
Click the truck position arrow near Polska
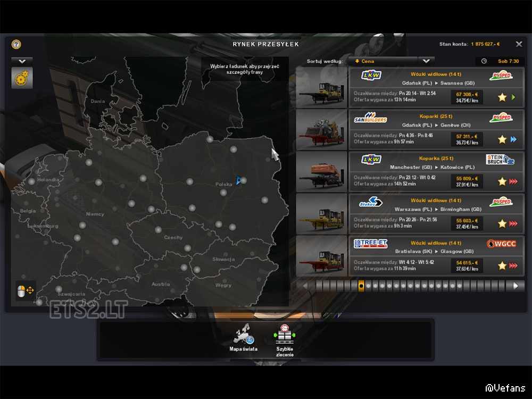coord(239,181)
